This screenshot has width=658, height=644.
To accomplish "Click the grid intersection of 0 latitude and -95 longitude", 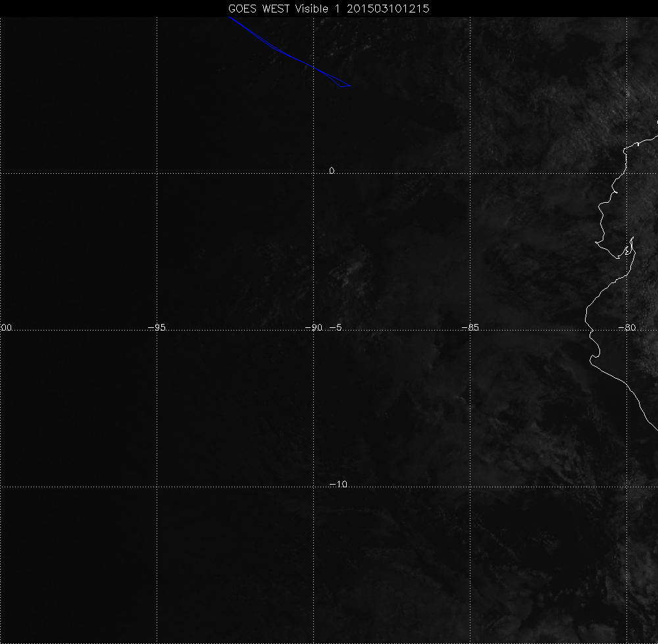I will pyautogui.click(x=157, y=173).
